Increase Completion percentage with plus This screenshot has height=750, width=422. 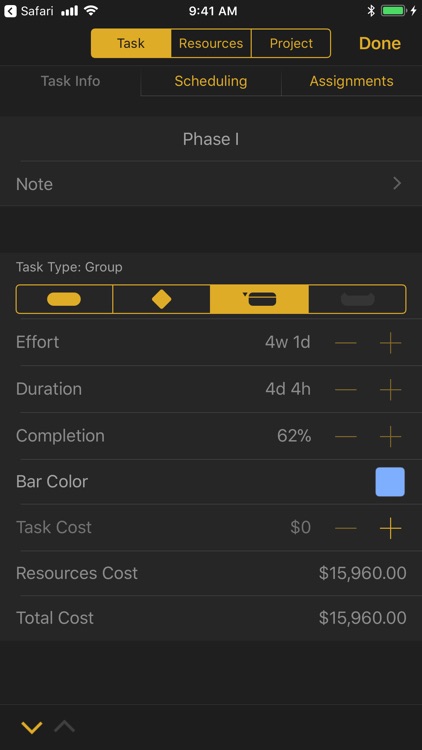tap(390, 436)
